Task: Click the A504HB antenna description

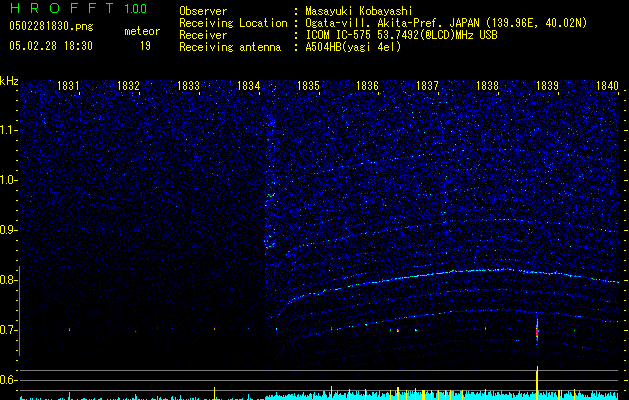Action: [353, 47]
